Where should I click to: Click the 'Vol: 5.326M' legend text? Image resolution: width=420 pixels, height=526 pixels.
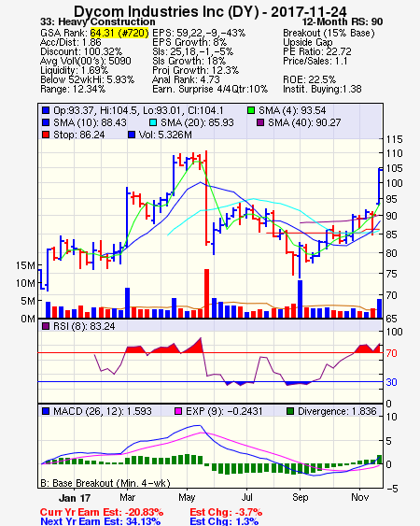coord(165,135)
